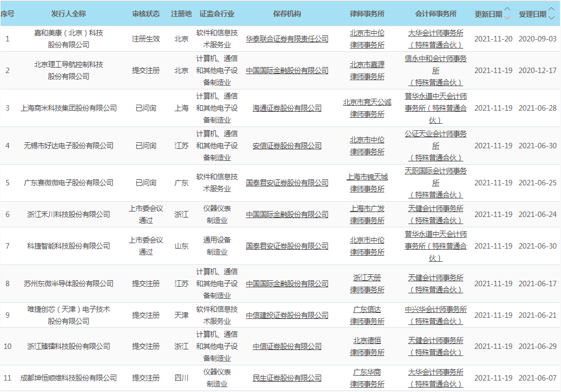Open 北京德恒律师事务所 link
Image resolution: width=561 pixels, height=392 pixels.
point(367,346)
